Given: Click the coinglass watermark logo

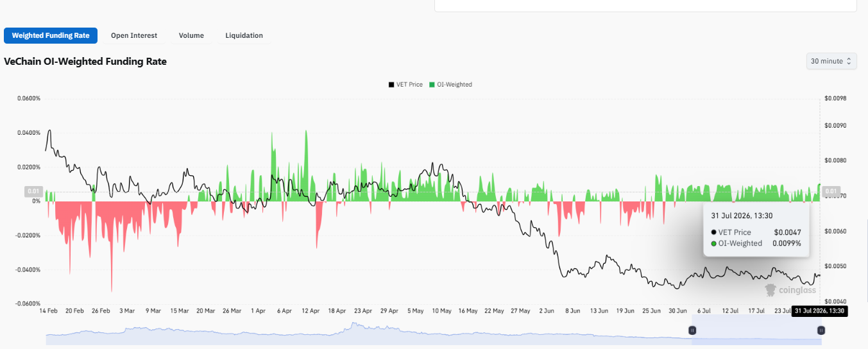Looking at the screenshot, I should tap(790, 290).
